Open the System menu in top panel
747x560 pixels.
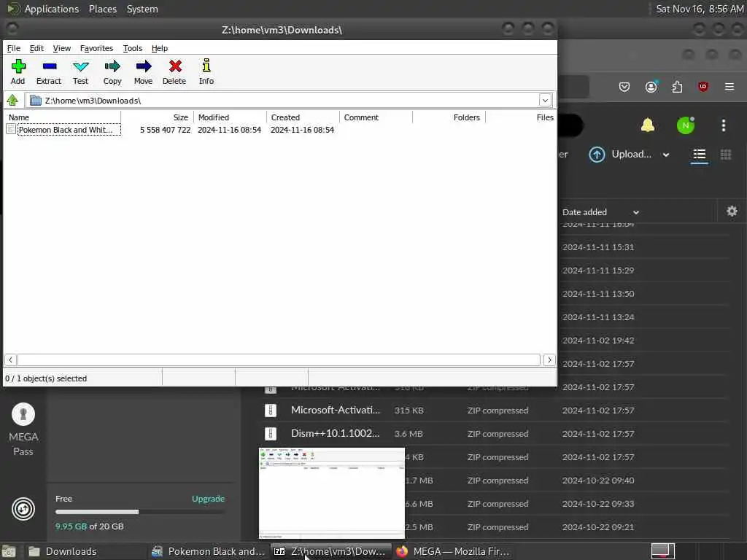click(x=142, y=9)
